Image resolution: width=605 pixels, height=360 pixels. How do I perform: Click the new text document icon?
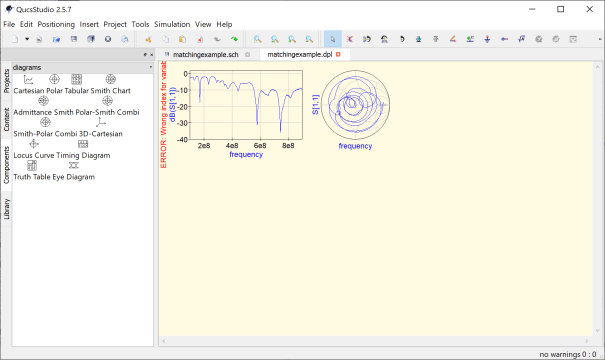tap(39, 39)
